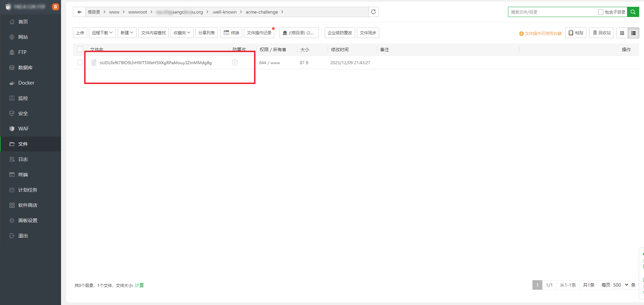Click the green search magnifier button
This screenshot has height=305, width=644.
coord(633,12)
